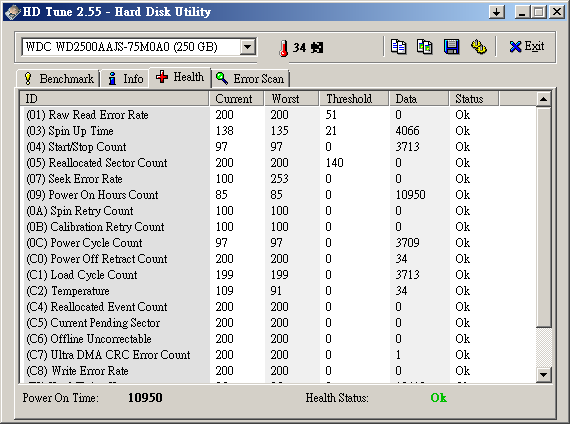Click the scrollbar down arrow
The height and width of the screenshot is (424, 570).
point(543,374)
